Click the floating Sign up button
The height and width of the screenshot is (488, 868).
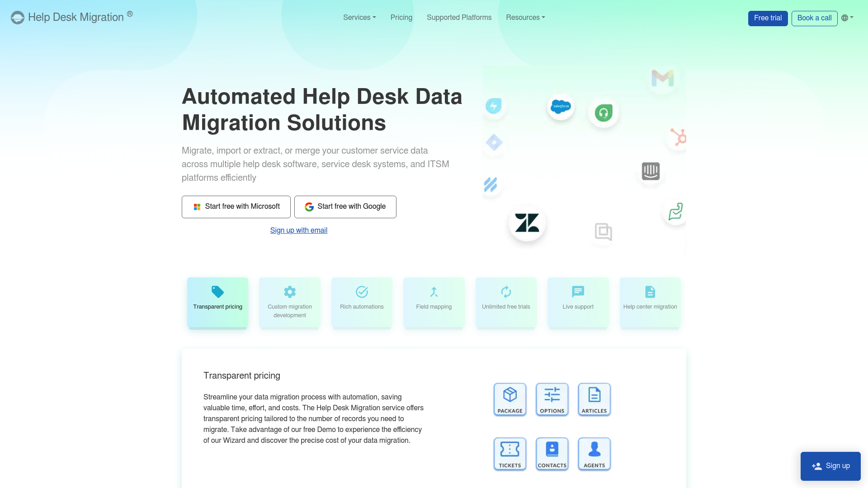[x=830, y=466]
